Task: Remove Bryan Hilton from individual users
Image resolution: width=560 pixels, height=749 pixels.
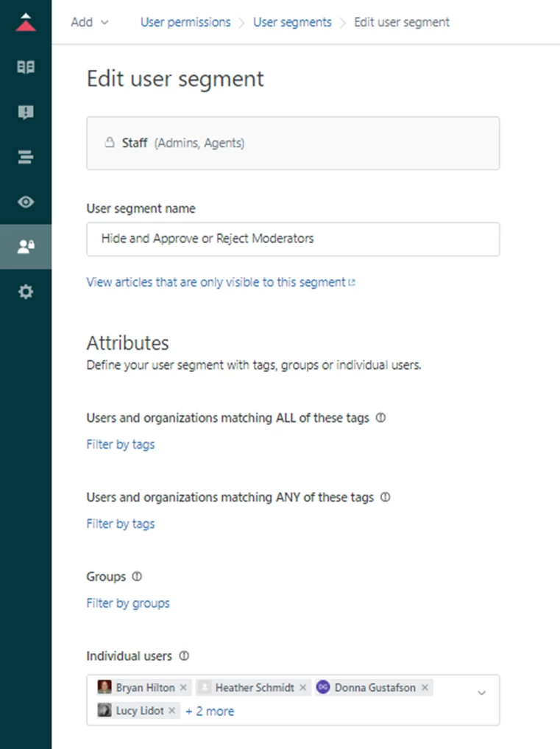Action: 183,687
